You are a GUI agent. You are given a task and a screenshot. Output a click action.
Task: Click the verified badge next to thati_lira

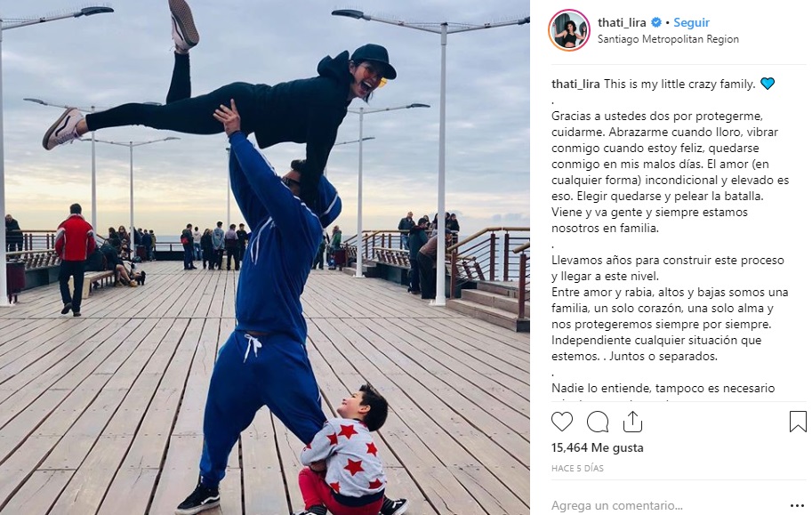[656, 22]
